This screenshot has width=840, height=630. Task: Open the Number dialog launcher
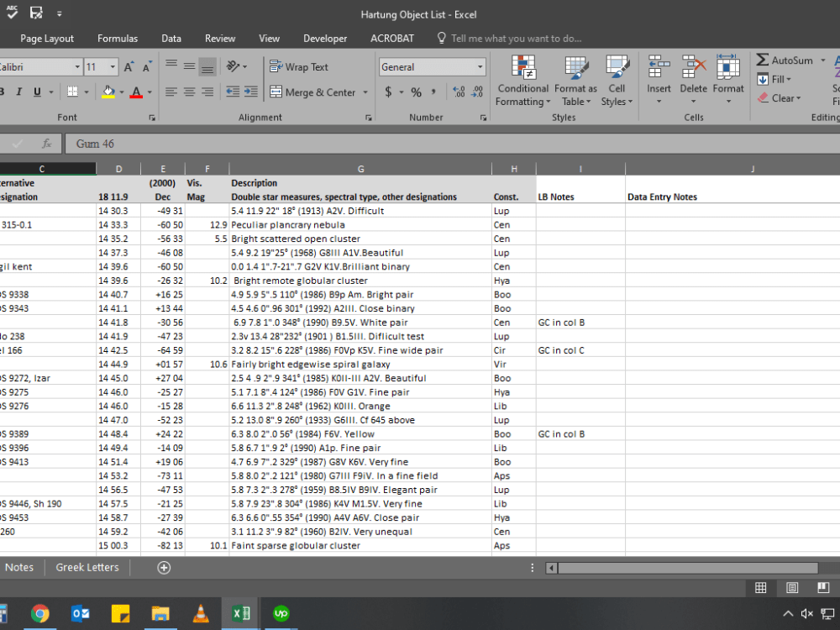point(483,118)
